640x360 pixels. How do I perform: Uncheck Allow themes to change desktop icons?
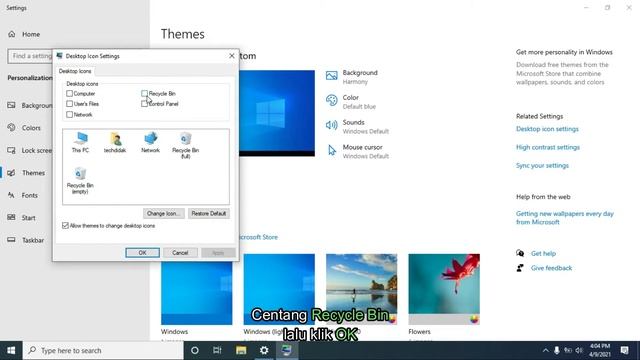tap(65, 226)
